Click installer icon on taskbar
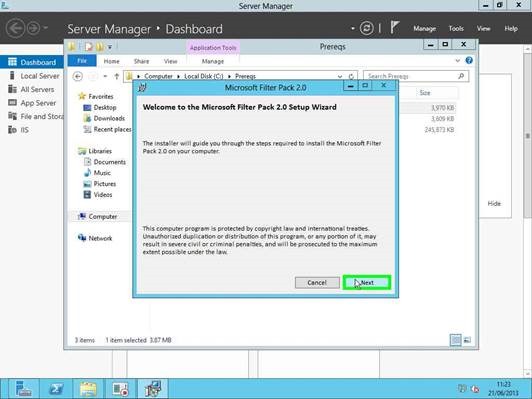Image resolution: width=532 pixels, height=399 pixels. click(153, 389)
